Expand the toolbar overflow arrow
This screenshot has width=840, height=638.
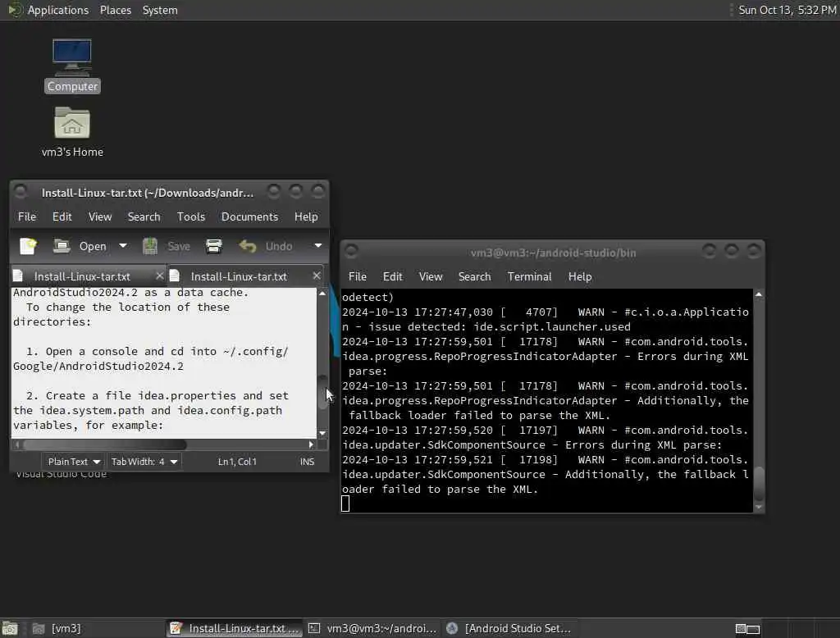[x=318, y=246]
